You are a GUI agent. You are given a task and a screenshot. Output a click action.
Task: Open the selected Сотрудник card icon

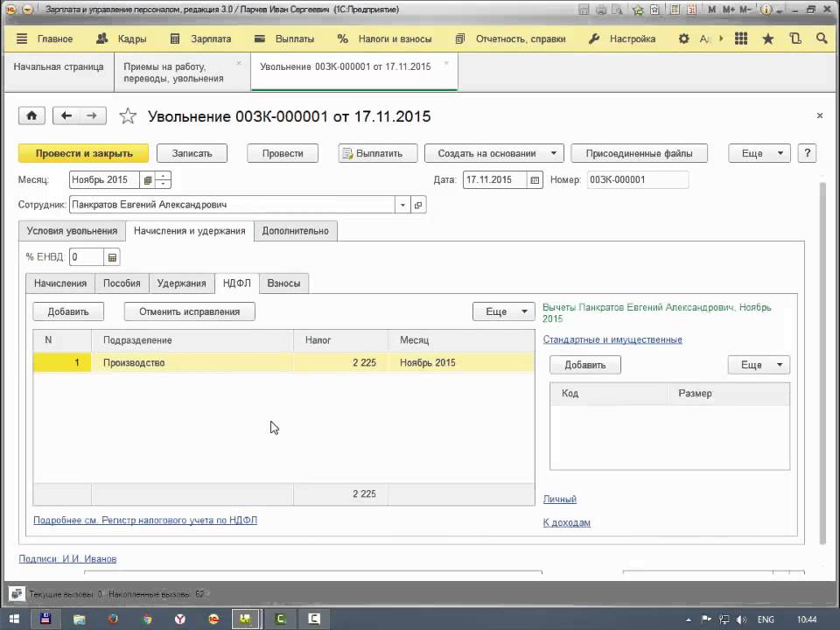(418, 205)
